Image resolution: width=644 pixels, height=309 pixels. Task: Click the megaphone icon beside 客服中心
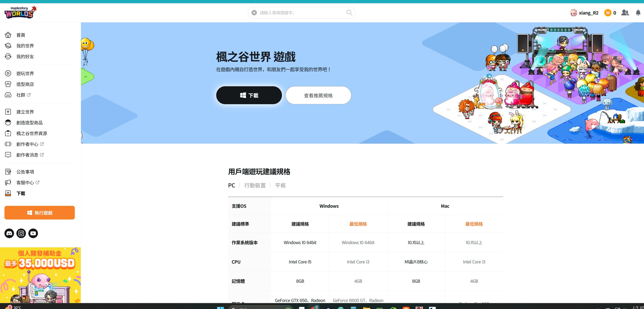click(8, 182)
